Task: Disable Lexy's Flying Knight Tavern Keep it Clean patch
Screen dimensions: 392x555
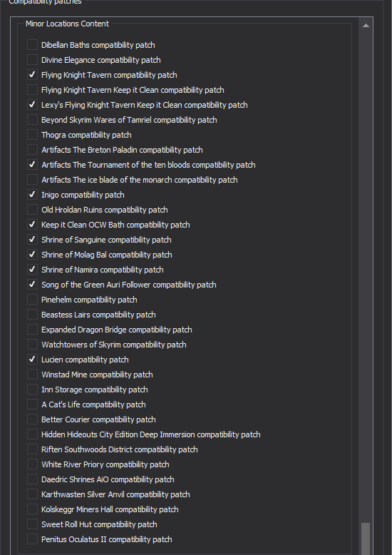Action: 32,105
